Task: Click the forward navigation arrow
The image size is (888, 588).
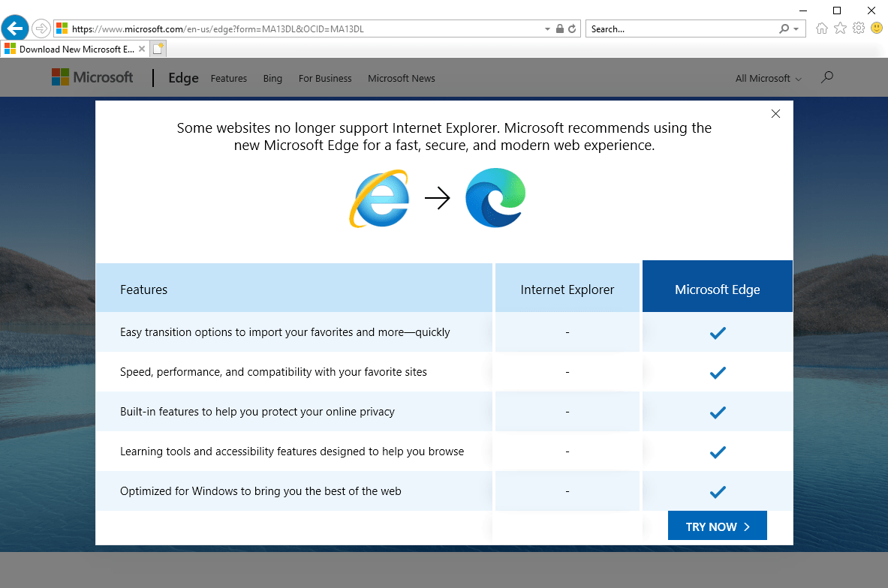Action: [41, 28]
